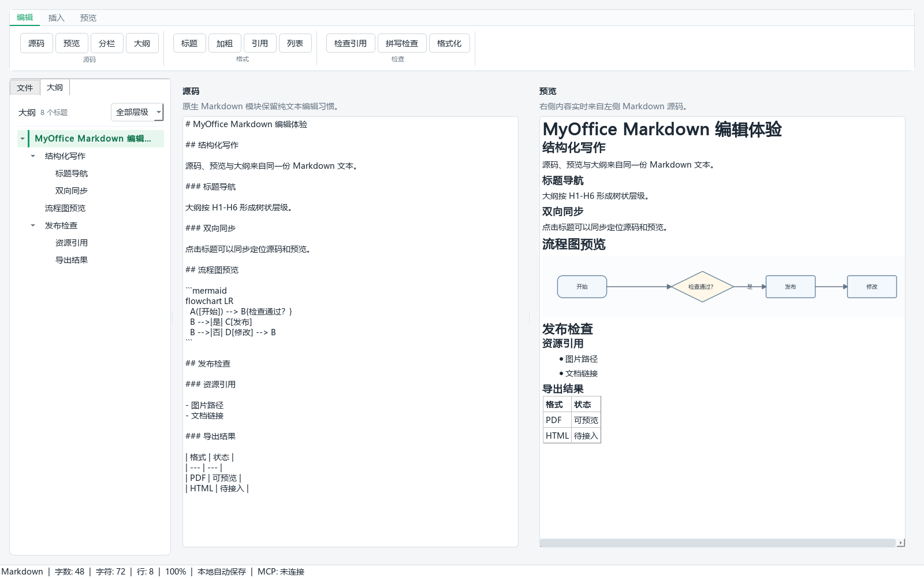Click the '- 图片路径' source line
The height and width of the screenshot is (578, 924).
204,405
